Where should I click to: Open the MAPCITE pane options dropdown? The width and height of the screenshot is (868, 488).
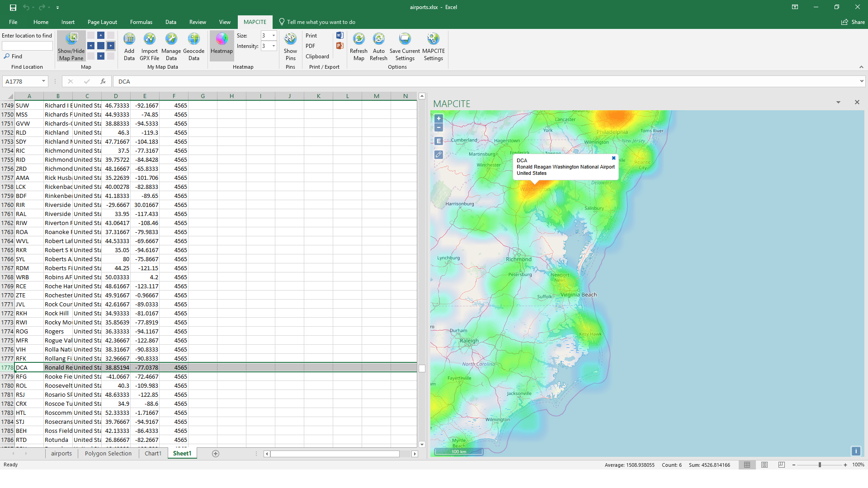(838, 103)
